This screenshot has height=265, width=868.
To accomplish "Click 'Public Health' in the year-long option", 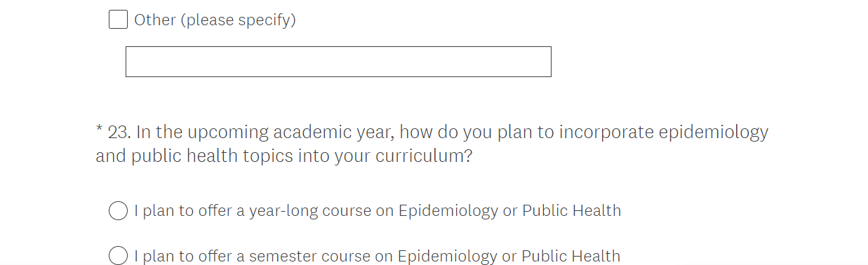I will tap(571, 210).
